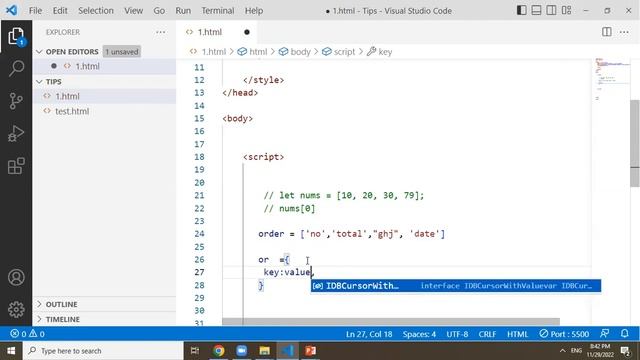
Task: Open Customize Layout icon
Action: point(566,11)
